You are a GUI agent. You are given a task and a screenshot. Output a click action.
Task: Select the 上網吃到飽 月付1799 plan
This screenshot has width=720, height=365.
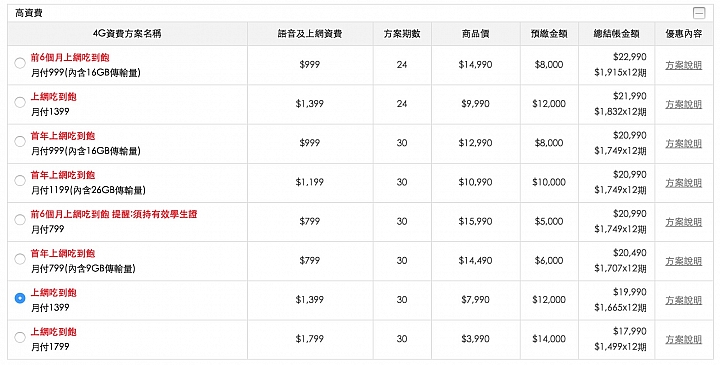point(20,337)
